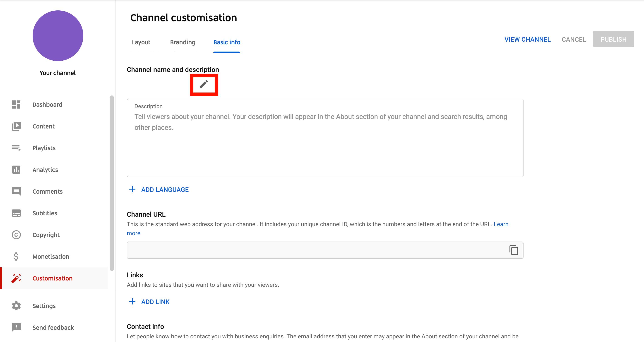The width and height of the screenshot is (644, 342).
Task: Expand the Layout tab options
Action: tap(141, 42)
